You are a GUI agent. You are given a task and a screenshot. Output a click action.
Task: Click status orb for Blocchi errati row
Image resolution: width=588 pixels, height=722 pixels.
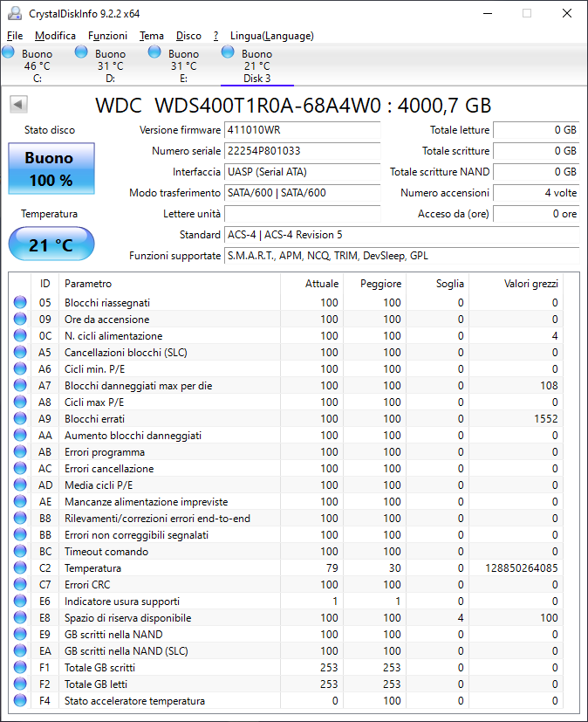coord(20,418)
